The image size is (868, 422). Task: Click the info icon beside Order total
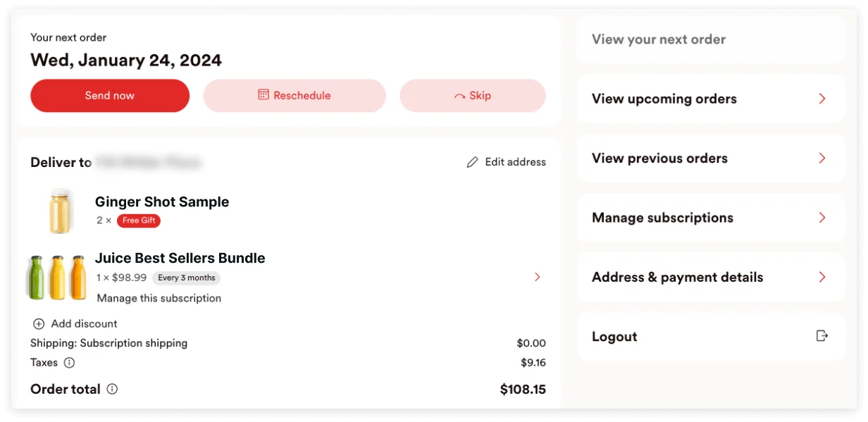click(x=112, y=389)
